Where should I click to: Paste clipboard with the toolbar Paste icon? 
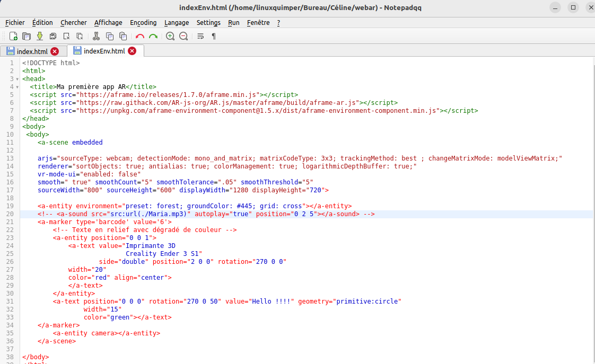pos(123,37)
